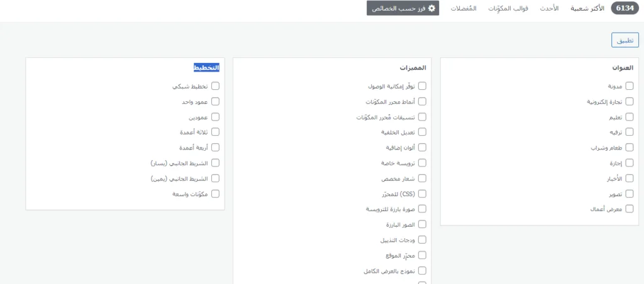This screenshot has width=644, height=284.
Task: Enable the عمودين checkbox
Action: point(215,117)
